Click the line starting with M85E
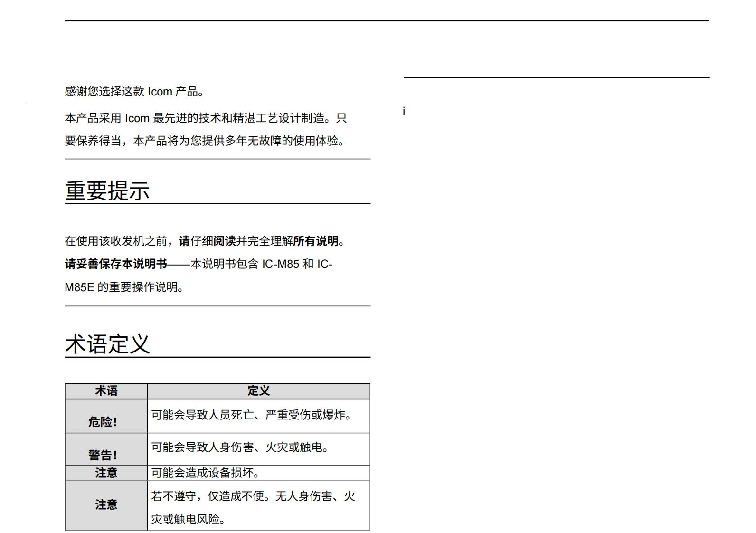 pyautogui.click(x=124, y=287)
